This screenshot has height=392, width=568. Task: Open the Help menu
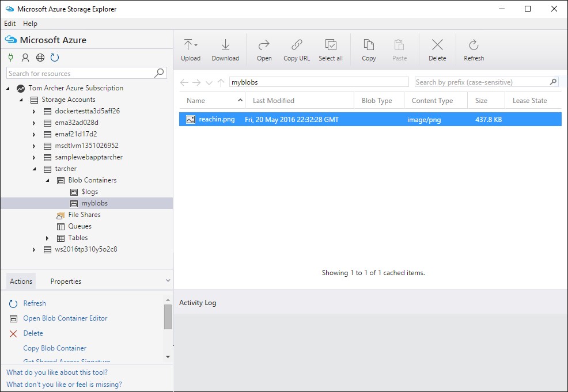[x=30, y=24]
